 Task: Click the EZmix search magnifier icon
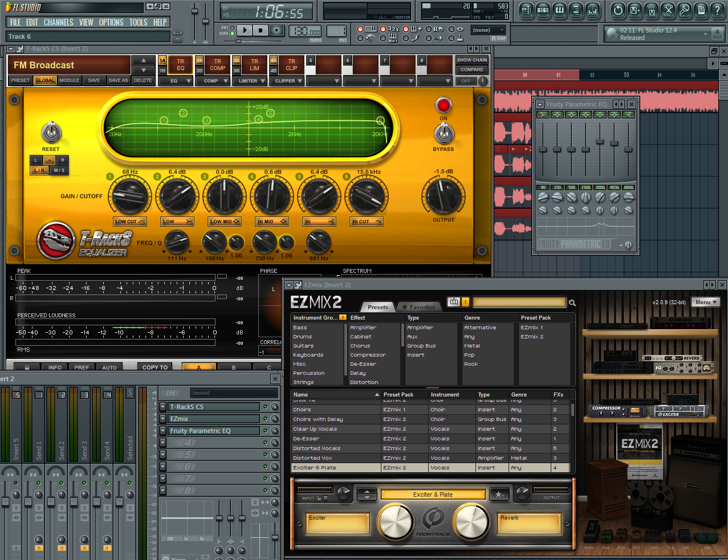[572, 303]
